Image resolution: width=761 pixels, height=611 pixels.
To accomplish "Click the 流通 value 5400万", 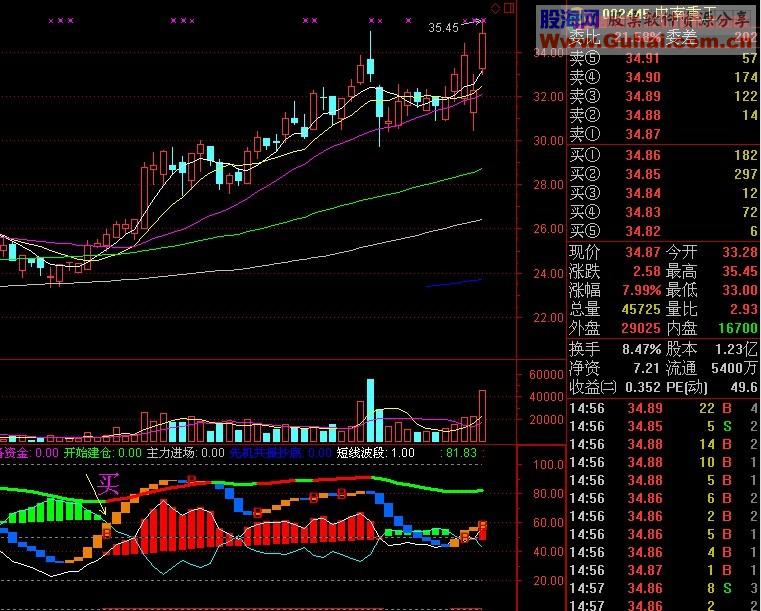I will pyautogui.click(x=734, y=368).
